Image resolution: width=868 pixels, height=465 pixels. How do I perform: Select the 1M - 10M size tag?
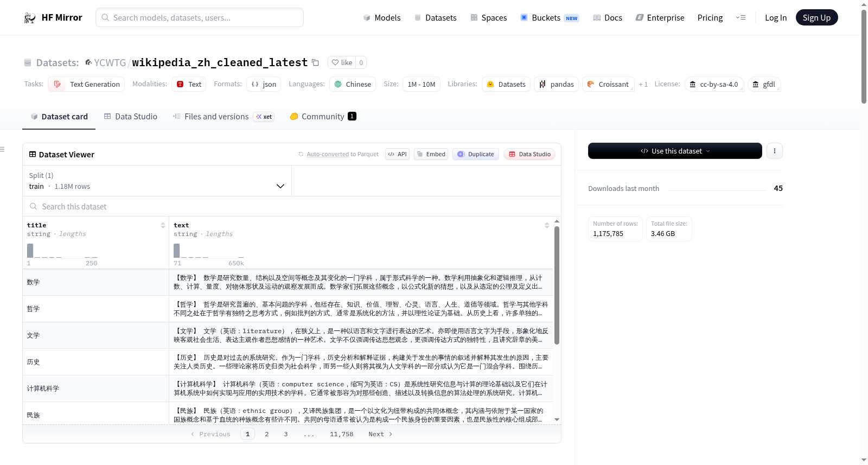tap(422, 84)
